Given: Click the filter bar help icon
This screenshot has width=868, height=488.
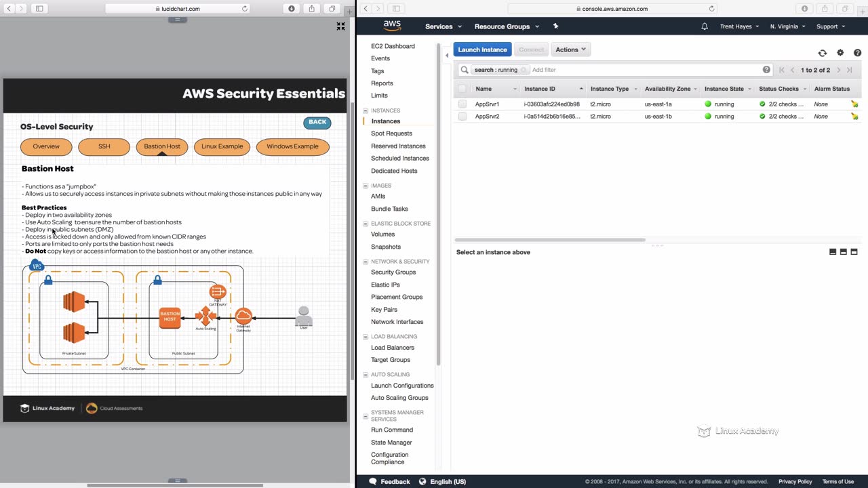Looking at the screenshot, I should click(x=766, y=70).
